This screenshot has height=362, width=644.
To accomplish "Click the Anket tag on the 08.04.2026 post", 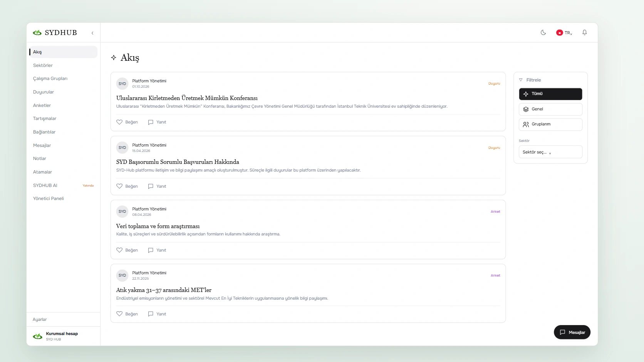I will coord(495,212).
